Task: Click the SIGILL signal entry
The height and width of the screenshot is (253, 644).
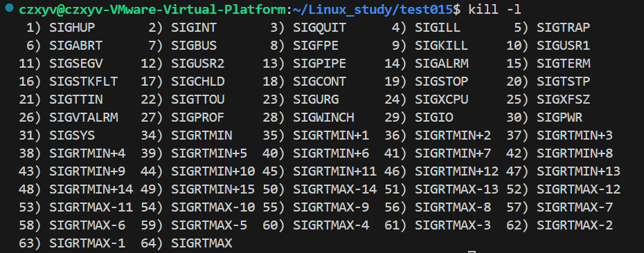Action: [438, 28]
